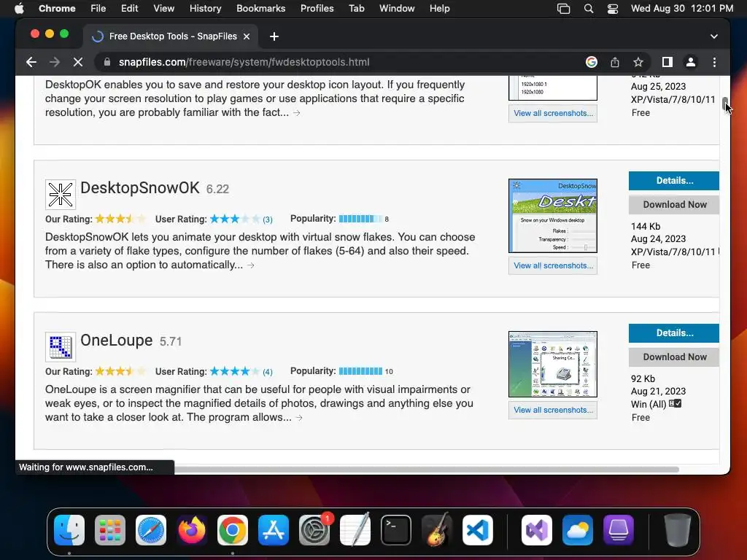Select the Free Desktop Tools - SnapFiles tab

171,36
